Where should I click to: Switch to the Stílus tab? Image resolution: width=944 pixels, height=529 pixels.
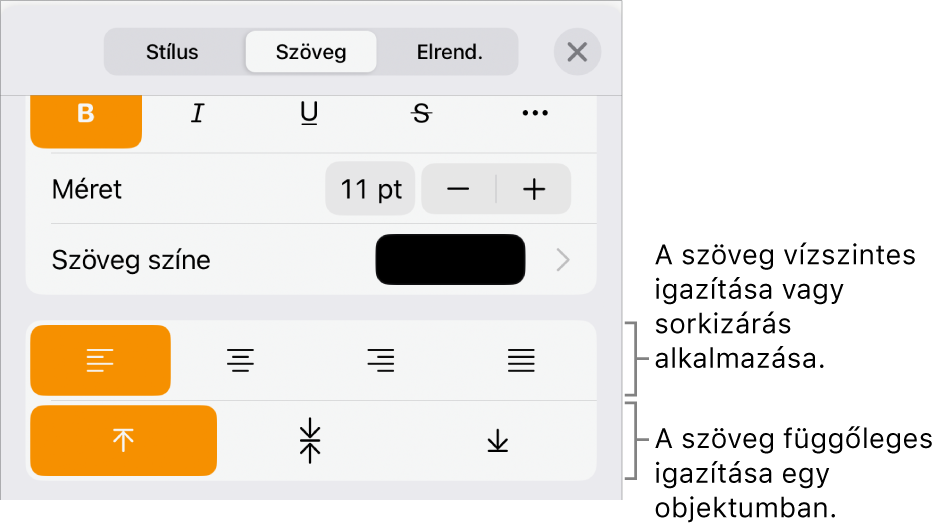tap(172, 52)
